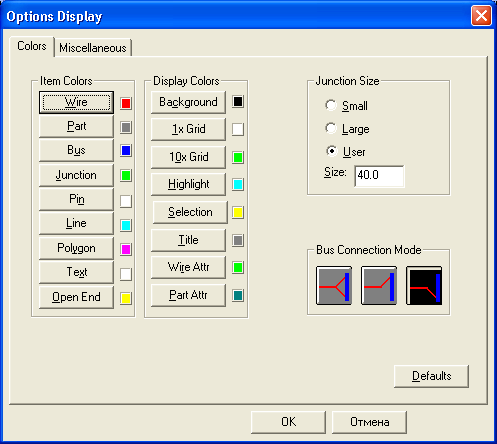Select the Y-shaped bus connection mode icon
The image size is (497, 444).
click(x=334, y=286)
